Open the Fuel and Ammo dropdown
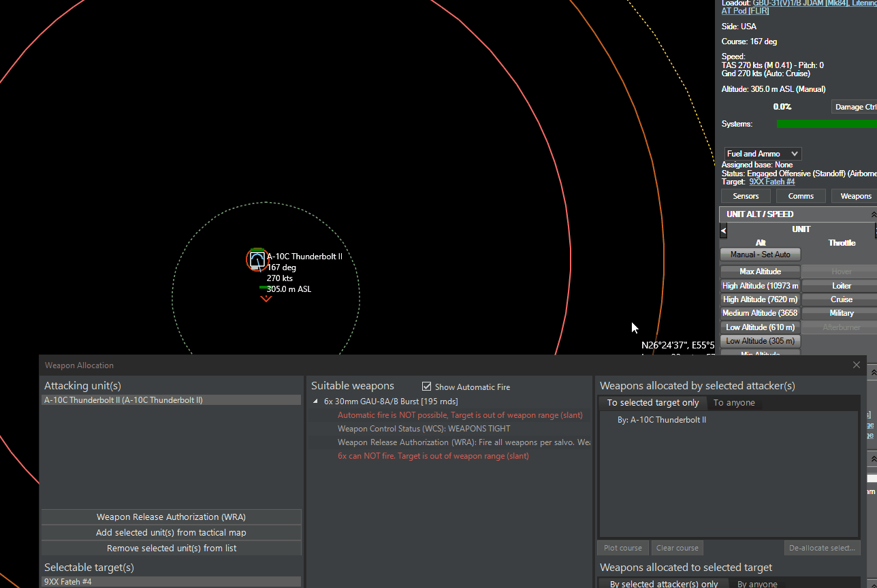This screenshot has height=588, width=877. tap(763, 154)
